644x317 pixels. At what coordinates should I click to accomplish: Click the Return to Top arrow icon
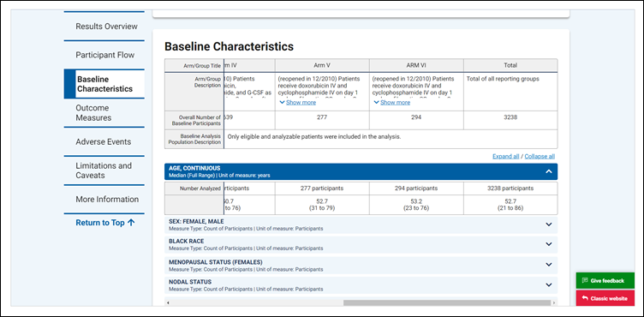131,223
